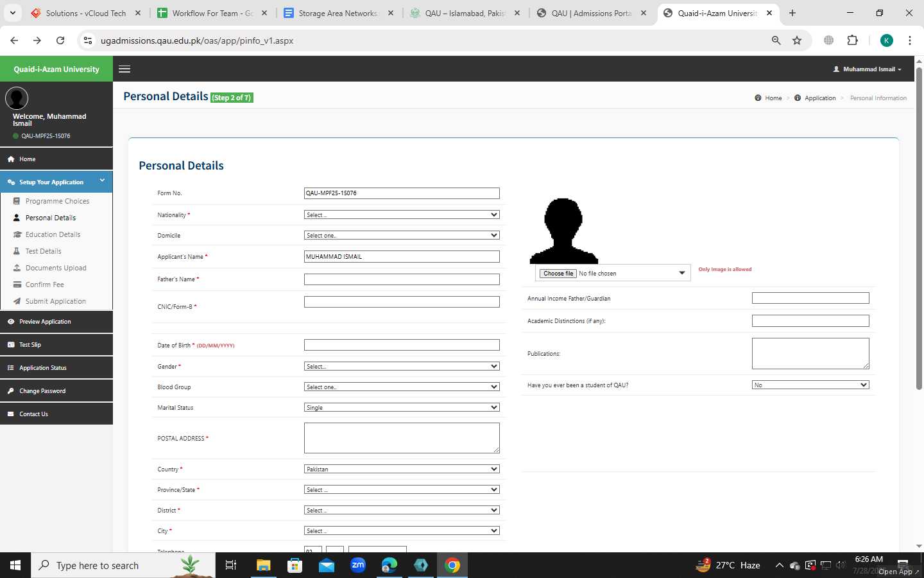Open Documents Upload step

pos(56,268)
